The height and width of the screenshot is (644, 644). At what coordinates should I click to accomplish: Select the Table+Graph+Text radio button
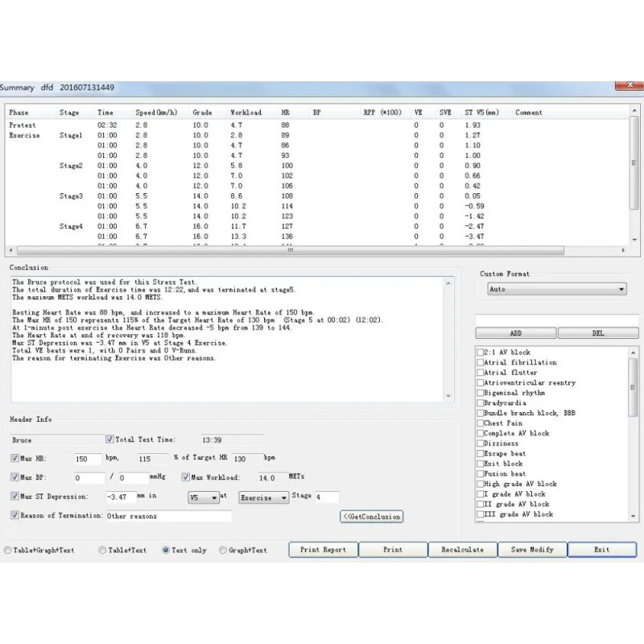click(x=6, y=551)
